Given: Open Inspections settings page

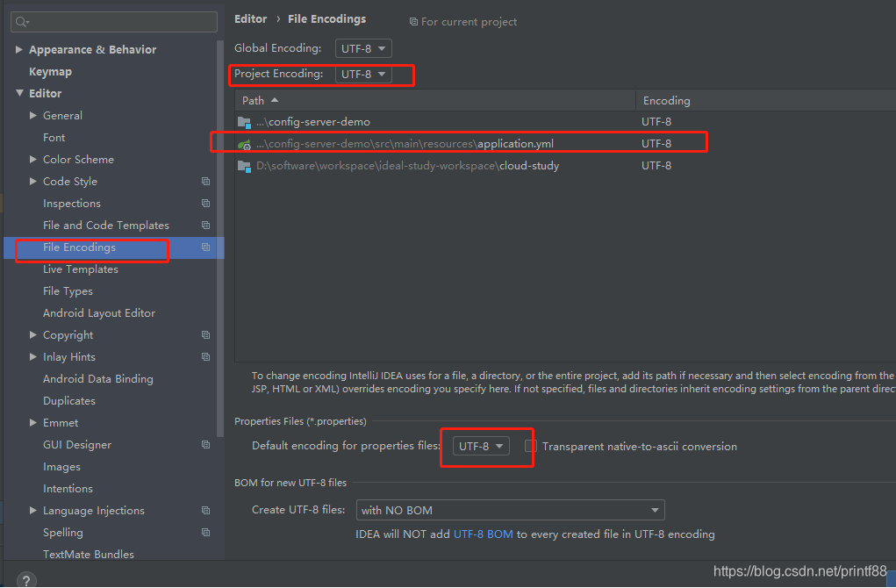Looking at the screenshot, I should [72, 204].
